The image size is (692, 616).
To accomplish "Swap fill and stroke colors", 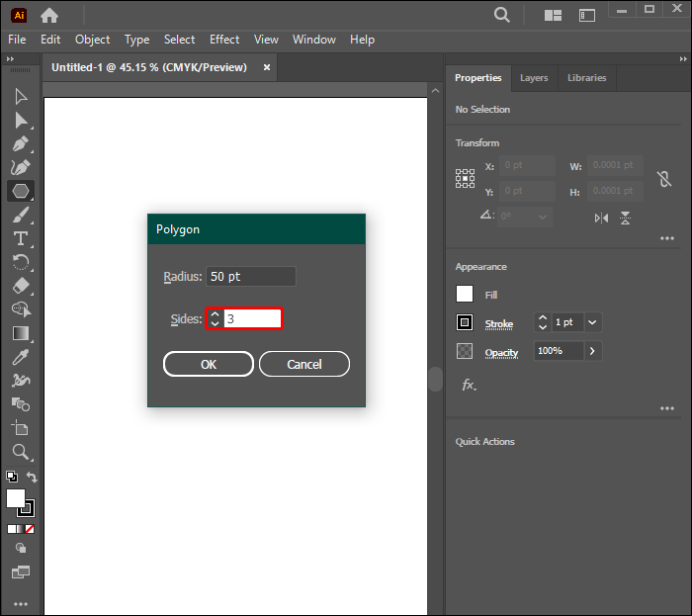I will (x=32, y=478).
